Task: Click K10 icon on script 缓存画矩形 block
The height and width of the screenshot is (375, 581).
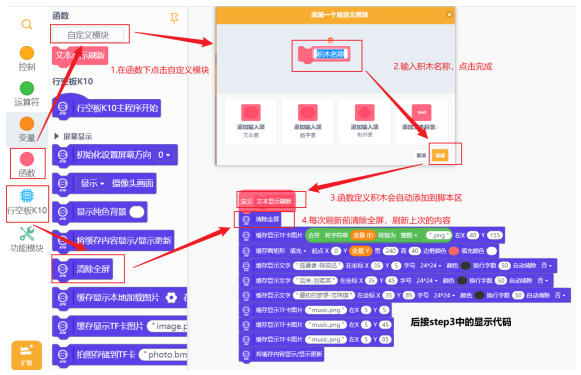Action: point(246,251)
